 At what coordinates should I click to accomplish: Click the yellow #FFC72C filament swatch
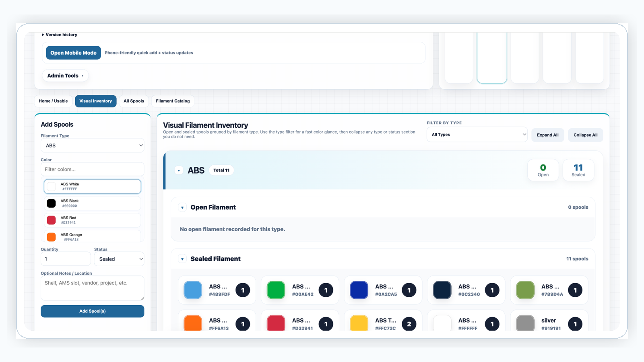pyautogui.click(x=359, y=323)
